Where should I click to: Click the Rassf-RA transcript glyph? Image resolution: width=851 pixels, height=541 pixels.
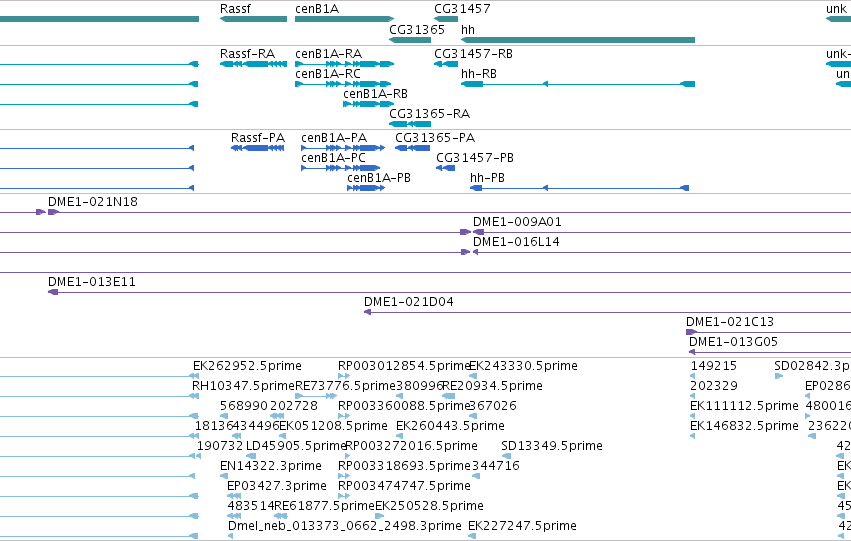pos(253,64)
